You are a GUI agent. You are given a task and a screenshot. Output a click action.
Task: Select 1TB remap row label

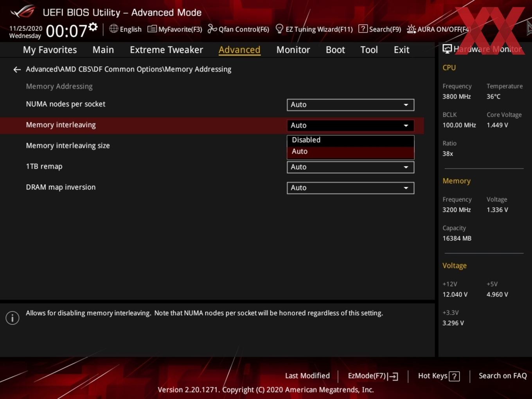pyautogui.click(x=44, y=166)
